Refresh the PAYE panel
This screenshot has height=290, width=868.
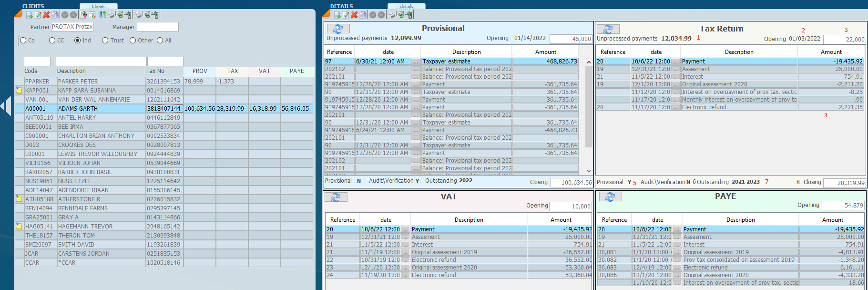(610, 197)
